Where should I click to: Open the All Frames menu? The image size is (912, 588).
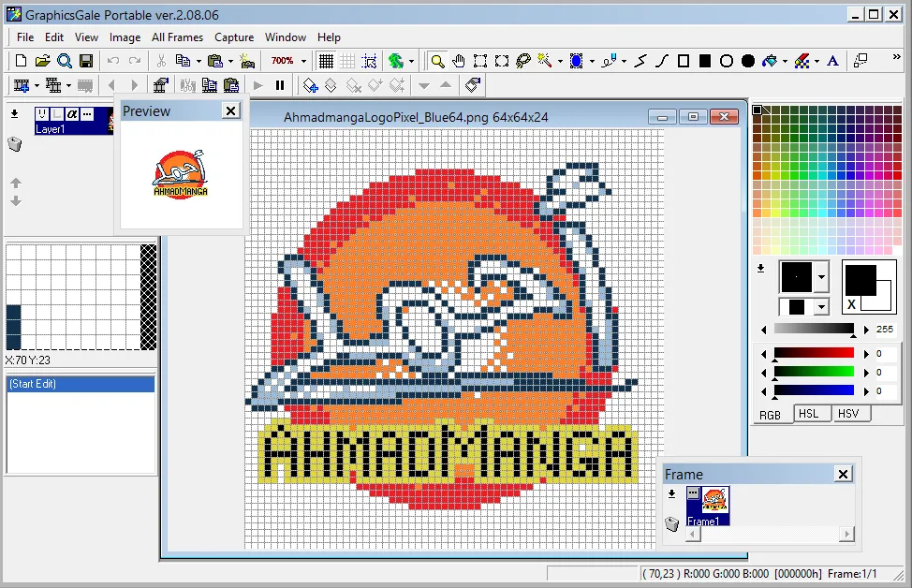(177, 37)
